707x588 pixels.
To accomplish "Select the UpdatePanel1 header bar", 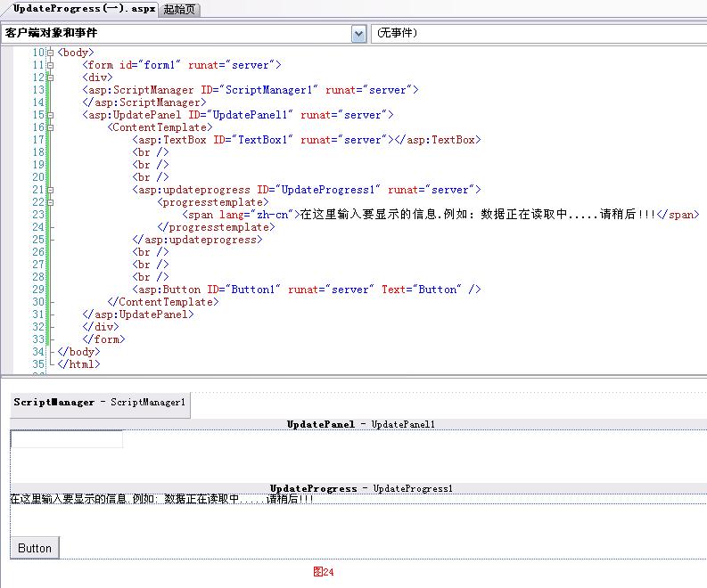I will click(x=360, y=424).
